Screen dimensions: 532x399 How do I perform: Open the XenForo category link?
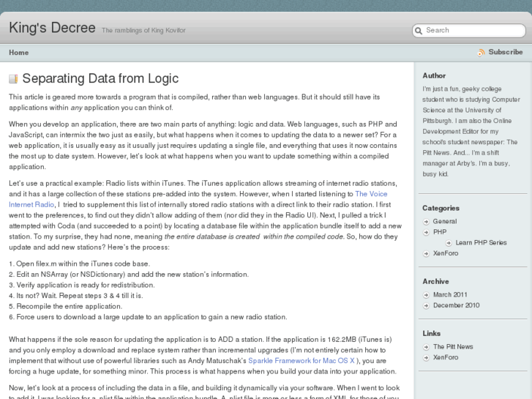[446, 253]
